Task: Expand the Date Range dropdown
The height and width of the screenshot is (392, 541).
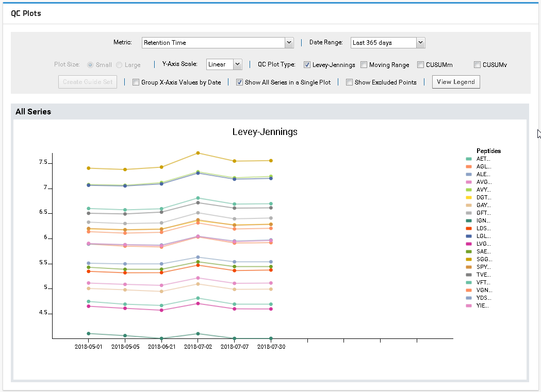Action: (420, 43)
